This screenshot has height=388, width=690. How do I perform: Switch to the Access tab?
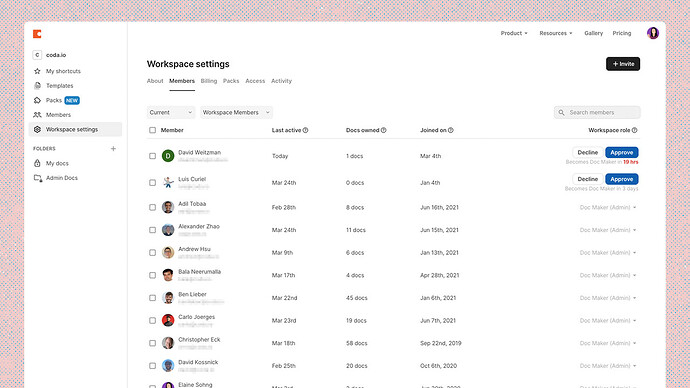(x=255, y=81)
